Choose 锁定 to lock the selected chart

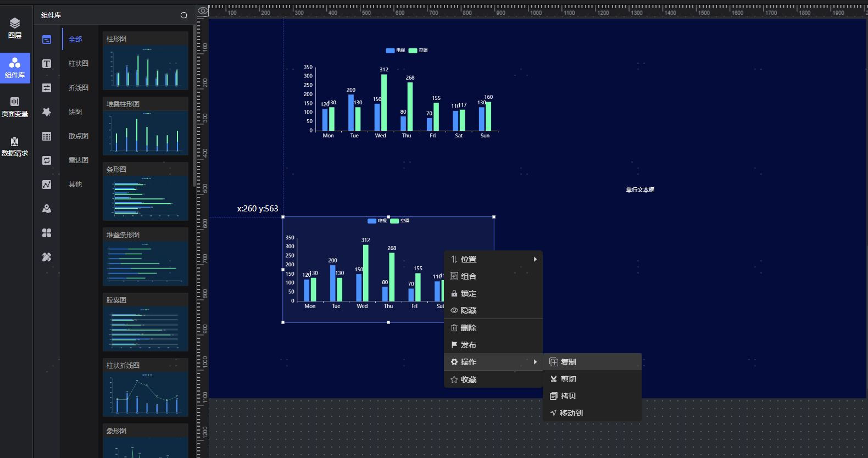[x=468, y=293]
